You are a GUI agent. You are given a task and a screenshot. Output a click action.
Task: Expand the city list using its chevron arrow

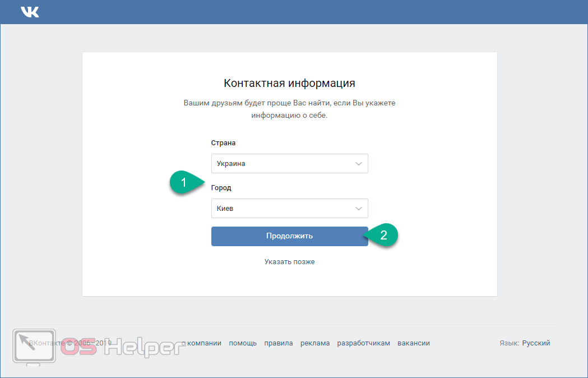tap(359, 209)
